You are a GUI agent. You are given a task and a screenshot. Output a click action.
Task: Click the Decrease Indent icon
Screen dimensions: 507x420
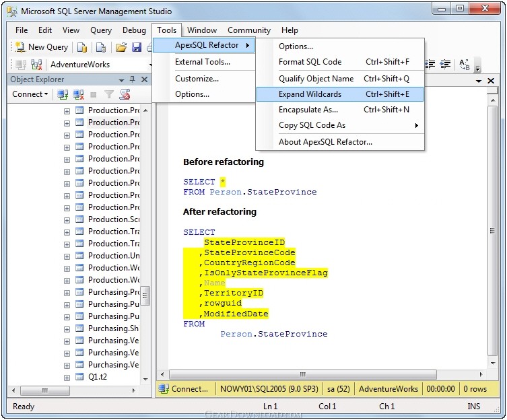(430, 64)
